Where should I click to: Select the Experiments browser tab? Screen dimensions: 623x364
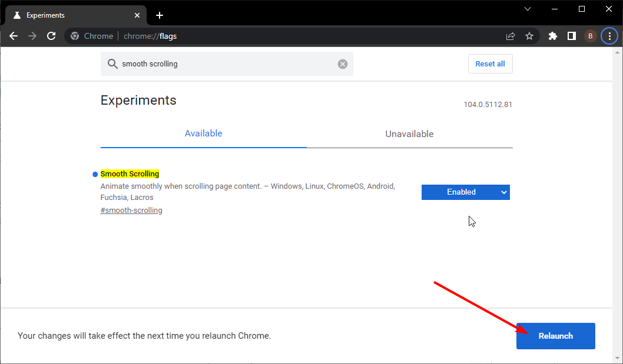[76, 15]
